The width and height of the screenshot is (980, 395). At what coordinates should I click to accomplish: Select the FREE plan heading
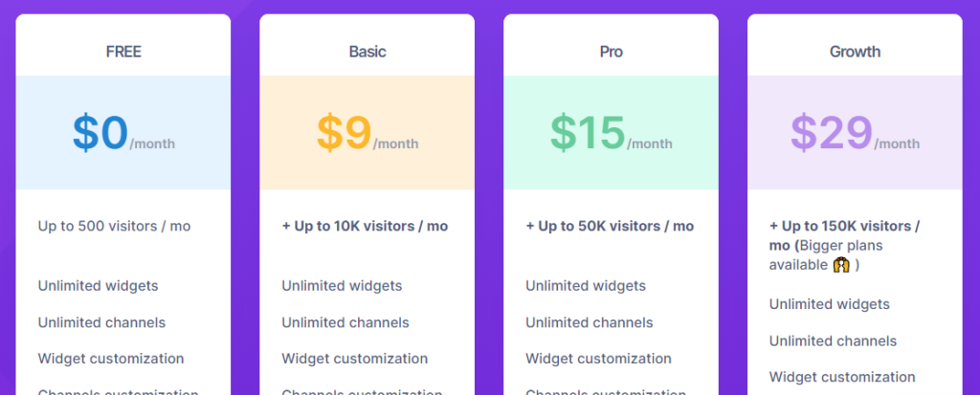[x=123, y=52]
